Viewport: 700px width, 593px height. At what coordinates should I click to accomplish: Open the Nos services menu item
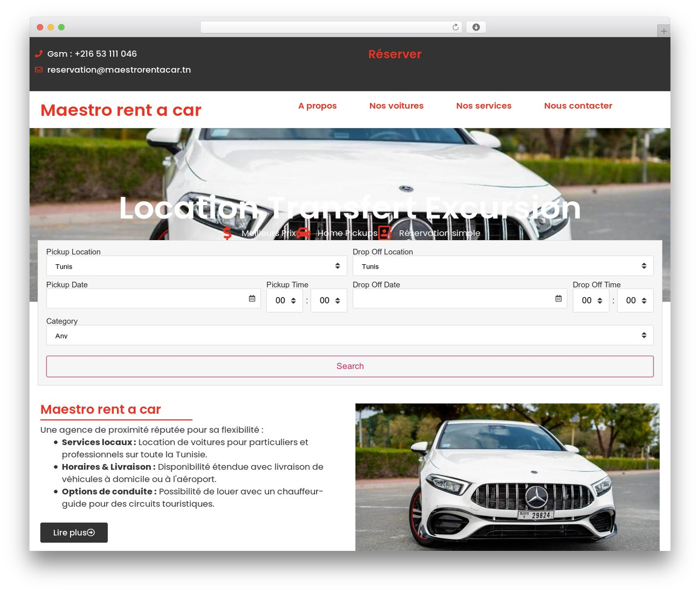click(484, 106)
